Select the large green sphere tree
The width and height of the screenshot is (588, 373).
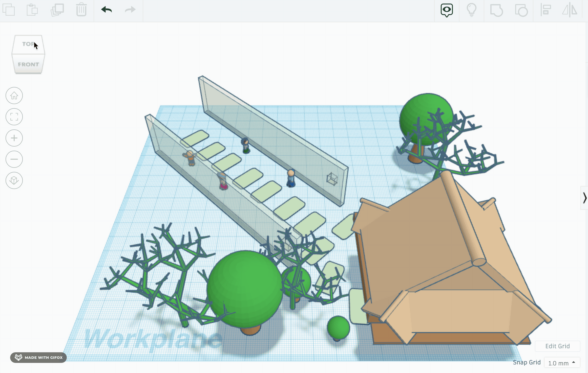tap(245, 289)
